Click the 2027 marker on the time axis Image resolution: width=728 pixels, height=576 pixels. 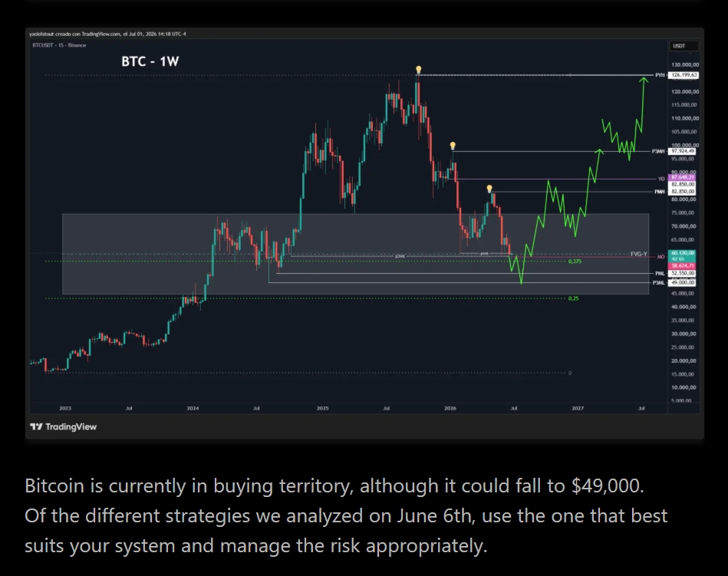click(578, 408)
